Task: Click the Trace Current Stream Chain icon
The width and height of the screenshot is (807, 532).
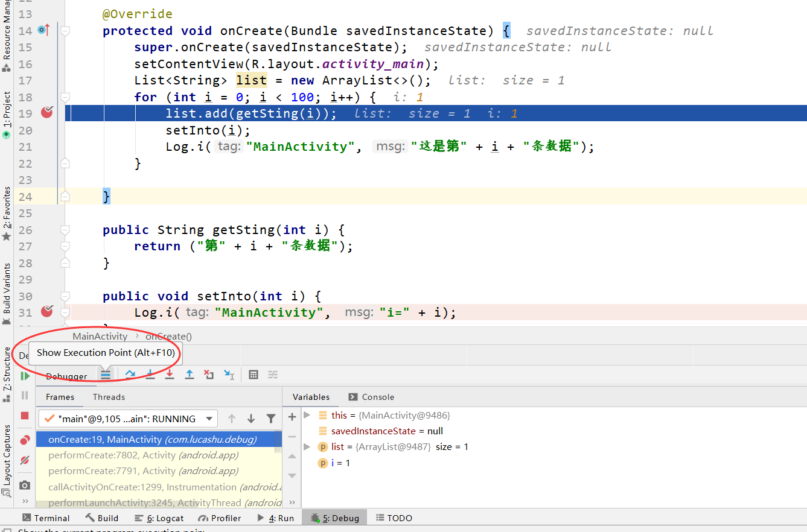Action: coord(273,375)
